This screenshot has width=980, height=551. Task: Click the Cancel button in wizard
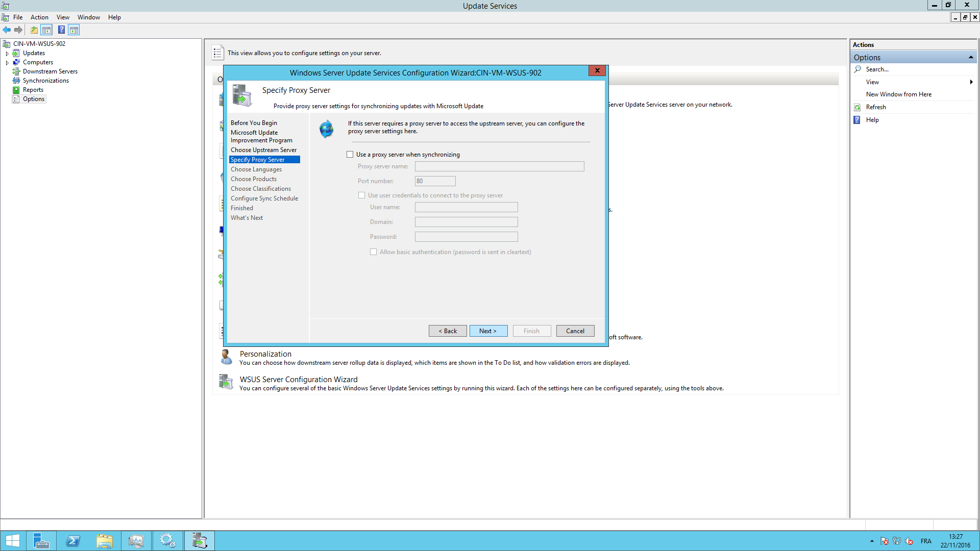coord(575,331)
